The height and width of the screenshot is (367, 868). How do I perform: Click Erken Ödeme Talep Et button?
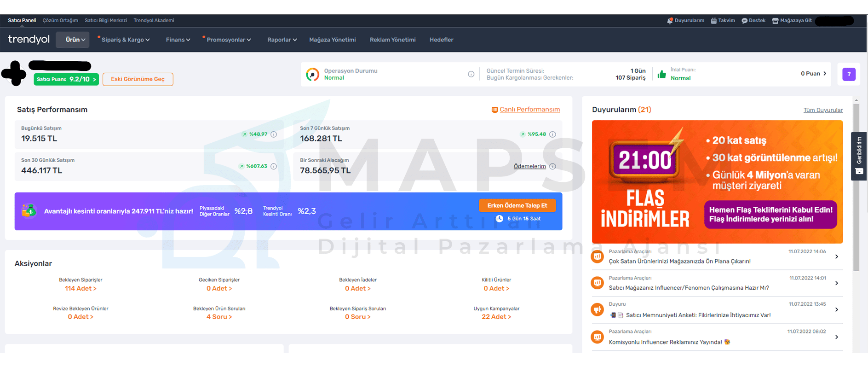[x=517, y=205]
